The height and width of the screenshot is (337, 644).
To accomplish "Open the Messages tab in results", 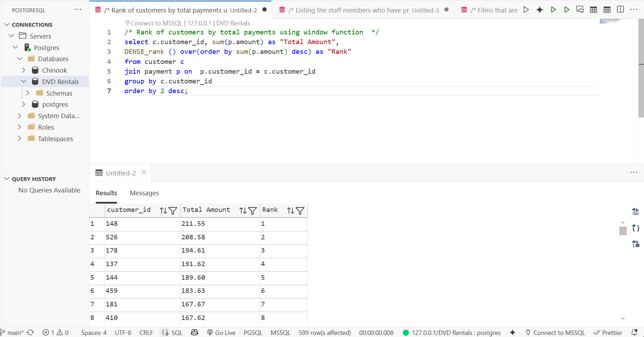I will [x=144, y=193].
